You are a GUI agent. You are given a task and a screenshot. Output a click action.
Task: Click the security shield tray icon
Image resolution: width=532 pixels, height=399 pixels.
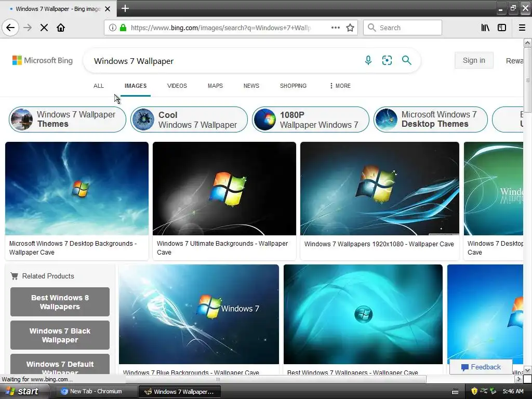474,391
